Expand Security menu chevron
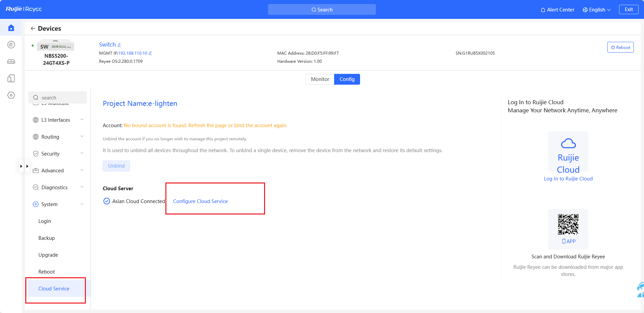This screenshot has width=644, height=313. (82, 153)
